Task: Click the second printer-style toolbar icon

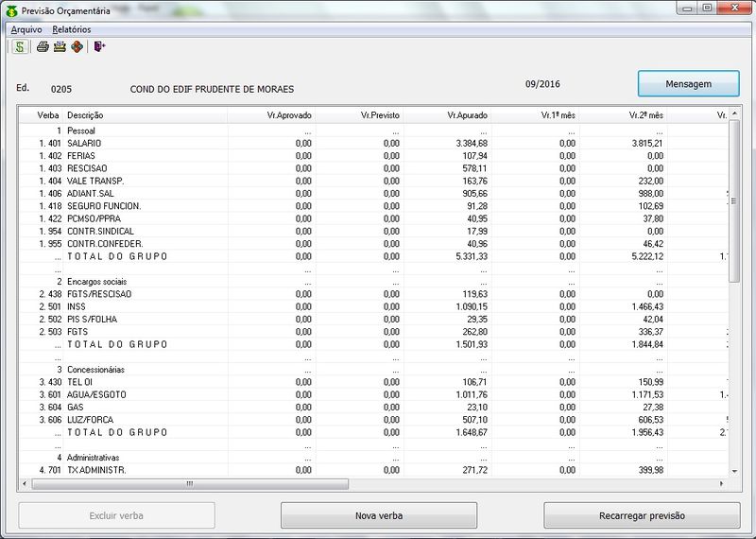Action: click(x=60, y=46)
